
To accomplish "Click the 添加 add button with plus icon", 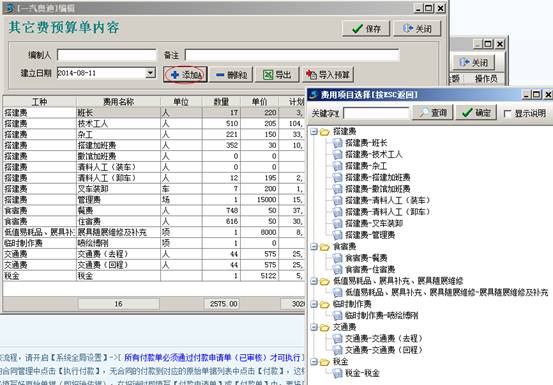I will [x=185, y=74].
